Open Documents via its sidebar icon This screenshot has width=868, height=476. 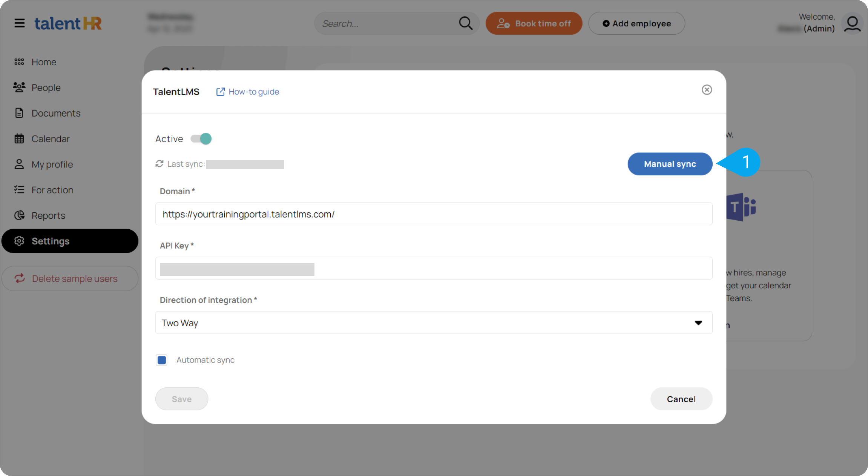[19, 113]
